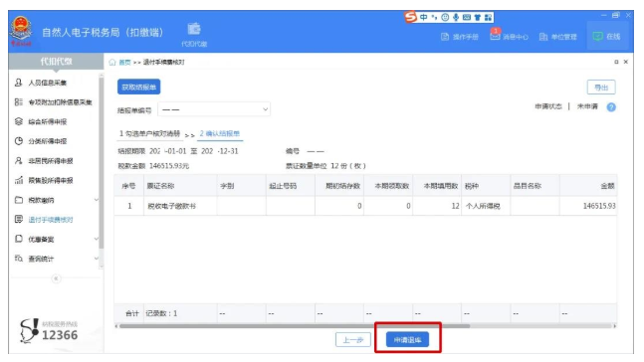Close the 退付手续费核对 panel with the X
The height and width of the screenshot is (362, 644).
(x=626, y=62)
